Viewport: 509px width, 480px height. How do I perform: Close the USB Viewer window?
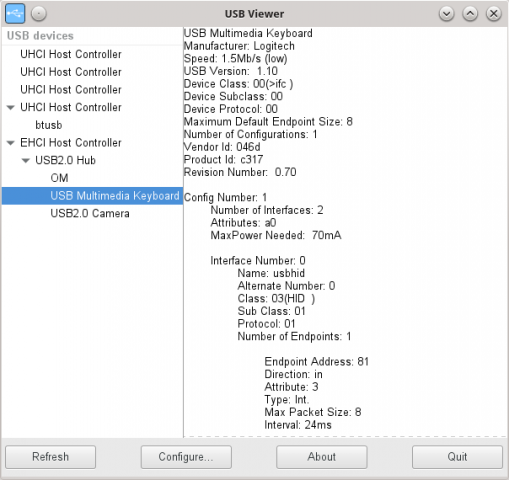tap(494, 14)
